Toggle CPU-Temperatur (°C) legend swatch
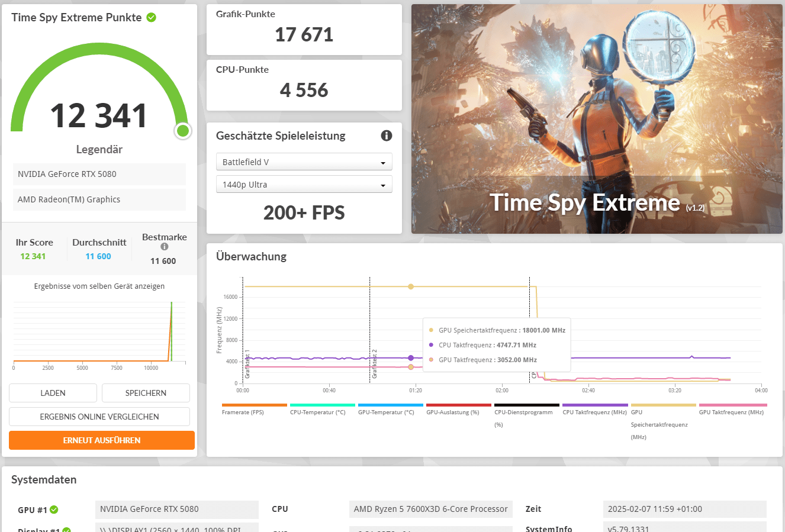Viewport: 785px width, 532px height. (x=323, y=405)
